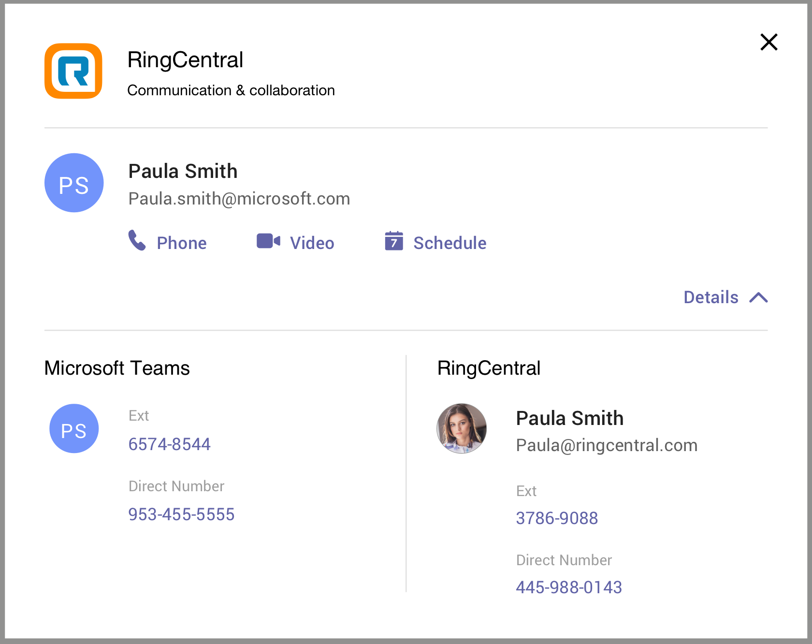Collapse the Details section

pyautogui.click(x=725, y=297)
